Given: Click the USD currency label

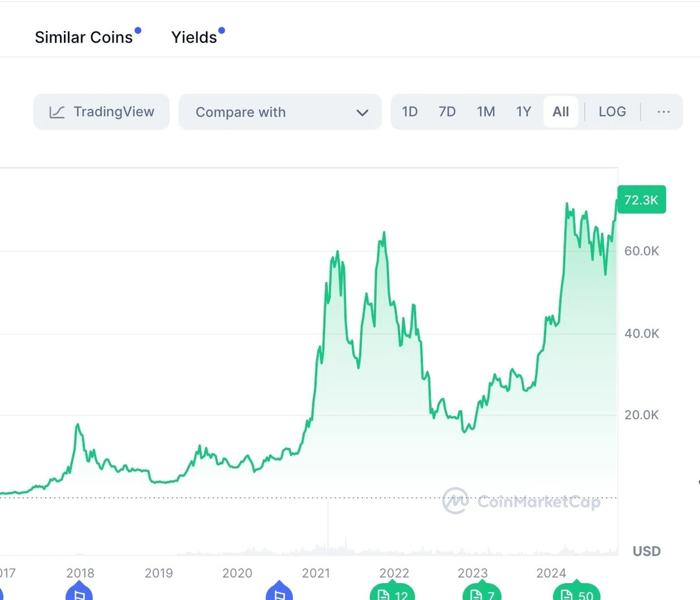Looking at the screenshot, I should point(647,551).
